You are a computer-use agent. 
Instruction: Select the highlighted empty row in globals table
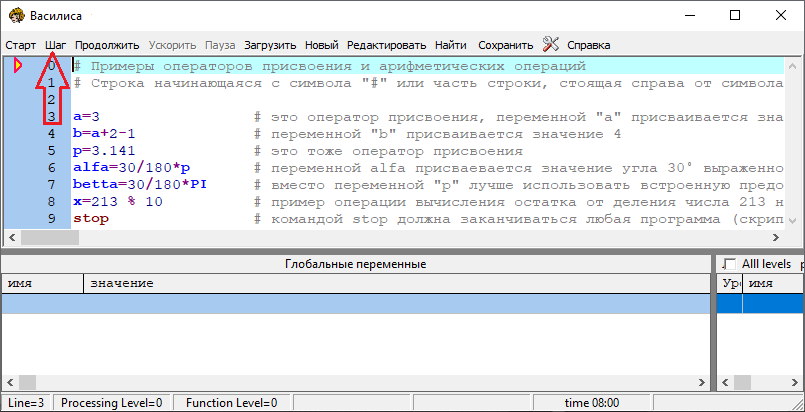click(x=356, y=304)
